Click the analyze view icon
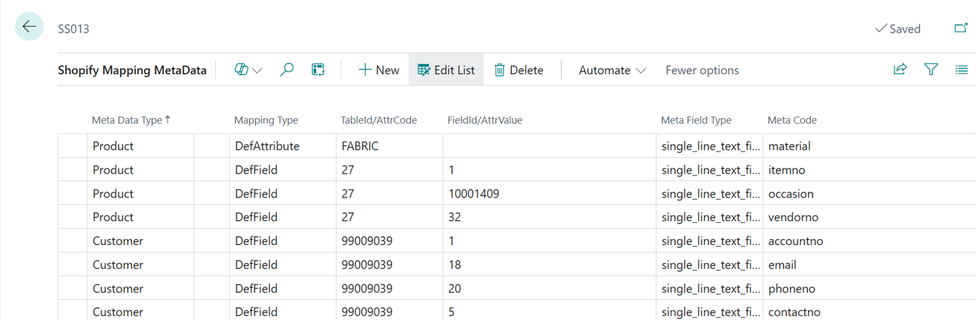The height and width of the screenshot is (320, 980). (318, 70)
